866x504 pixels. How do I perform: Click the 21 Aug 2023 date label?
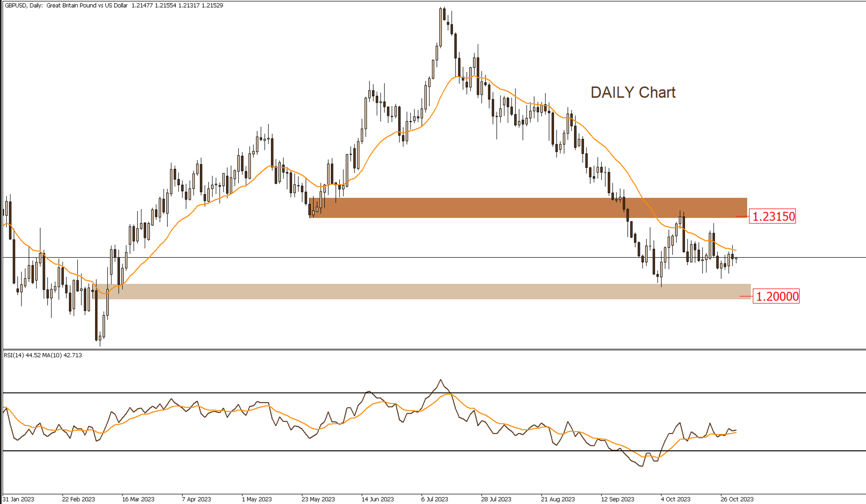click(558, 499)
